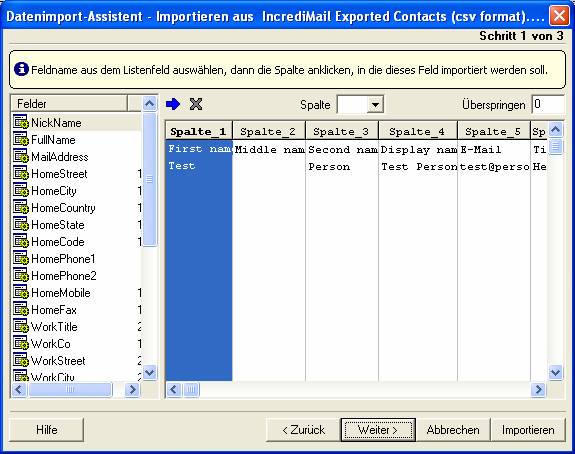
Task: Select the HomeMobile field icon
Action: [x=21, y=292]
